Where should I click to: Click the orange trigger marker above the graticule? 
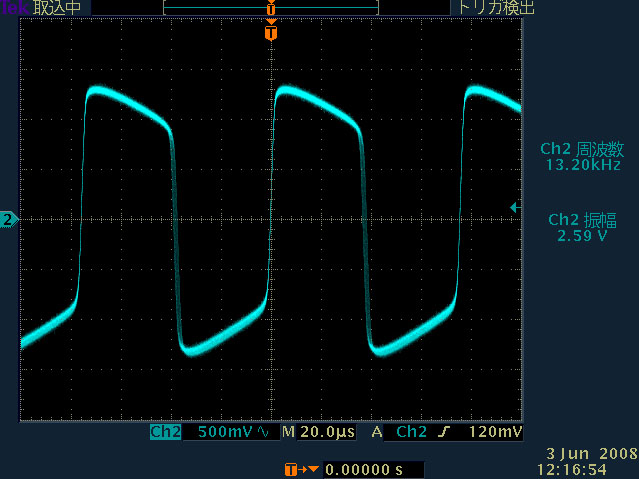pos(270,33)
